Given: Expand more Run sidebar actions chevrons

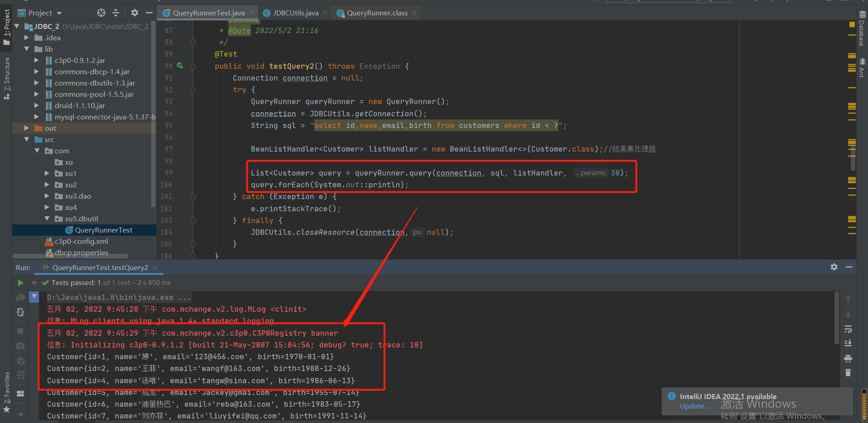Looking at the screenshot, I should pos(20,414).
